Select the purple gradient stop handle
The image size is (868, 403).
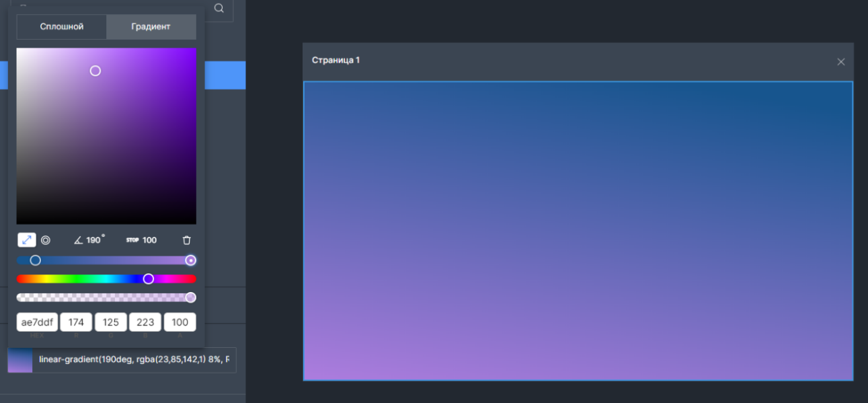[191, 260]
